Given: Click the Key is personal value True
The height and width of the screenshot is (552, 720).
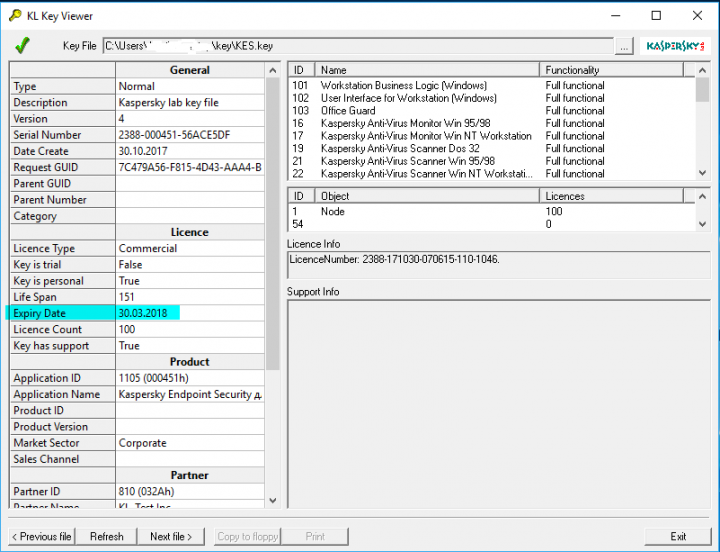Looking at the screenshot, I should pyautogui.click(x=190, y=281).
